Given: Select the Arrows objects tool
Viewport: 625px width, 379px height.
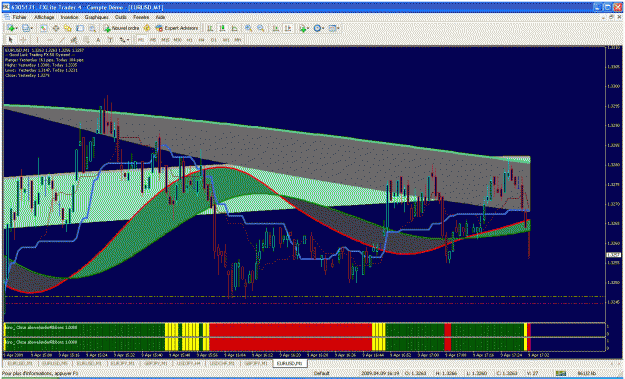Looking at the screenshot, I should [x=122, y=39].
